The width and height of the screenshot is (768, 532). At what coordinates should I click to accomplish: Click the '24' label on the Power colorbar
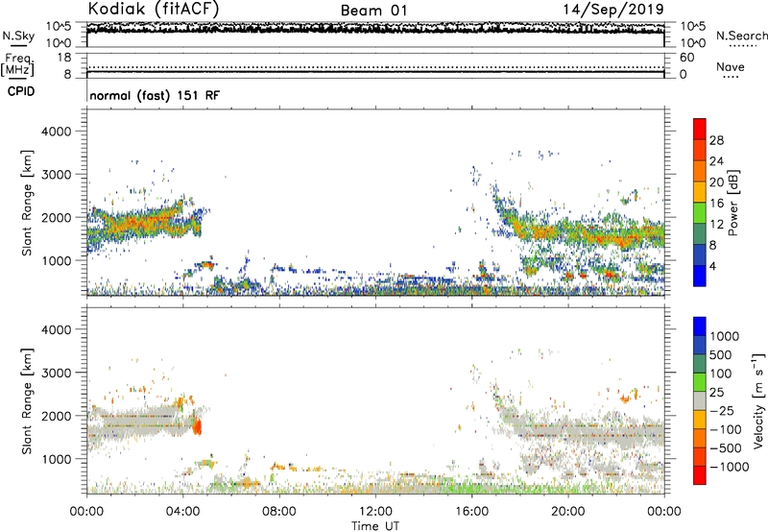tap(716, 161)
